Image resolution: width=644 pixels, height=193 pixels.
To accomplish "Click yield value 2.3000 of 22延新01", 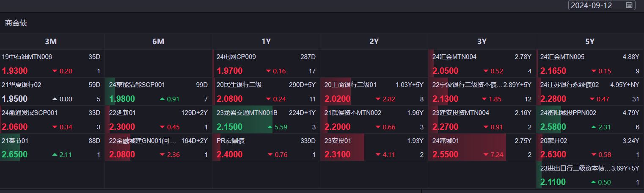I will tap(122, 127).
